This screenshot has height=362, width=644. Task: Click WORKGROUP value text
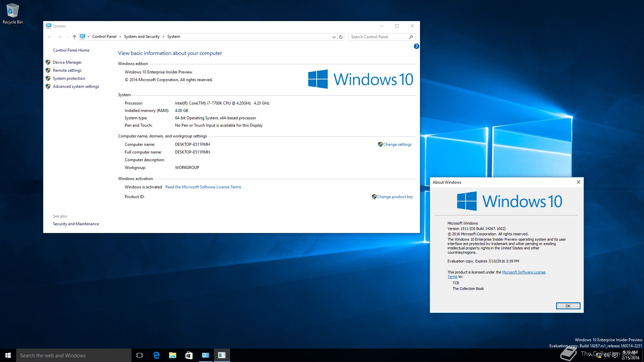pos(187,168)
